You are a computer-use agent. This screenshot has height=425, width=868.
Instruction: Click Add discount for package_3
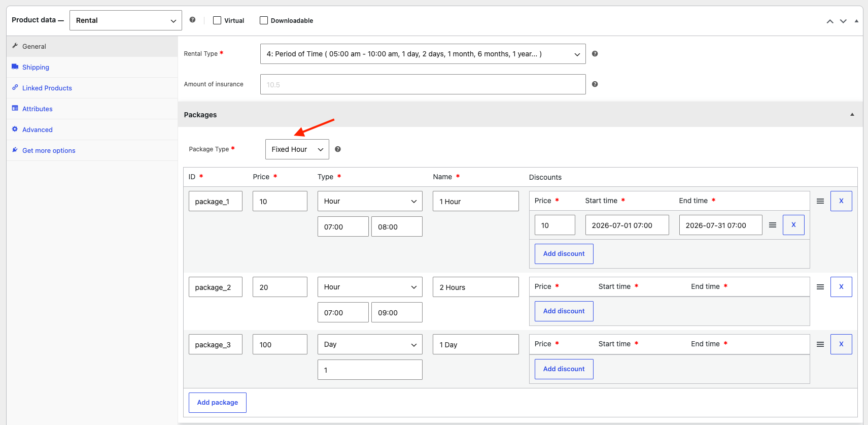564,369
